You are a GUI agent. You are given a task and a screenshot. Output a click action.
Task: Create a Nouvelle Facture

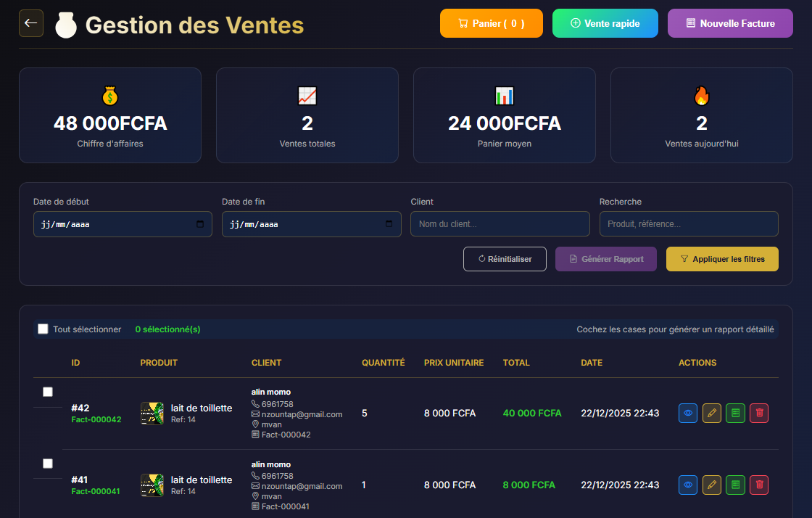730,23
